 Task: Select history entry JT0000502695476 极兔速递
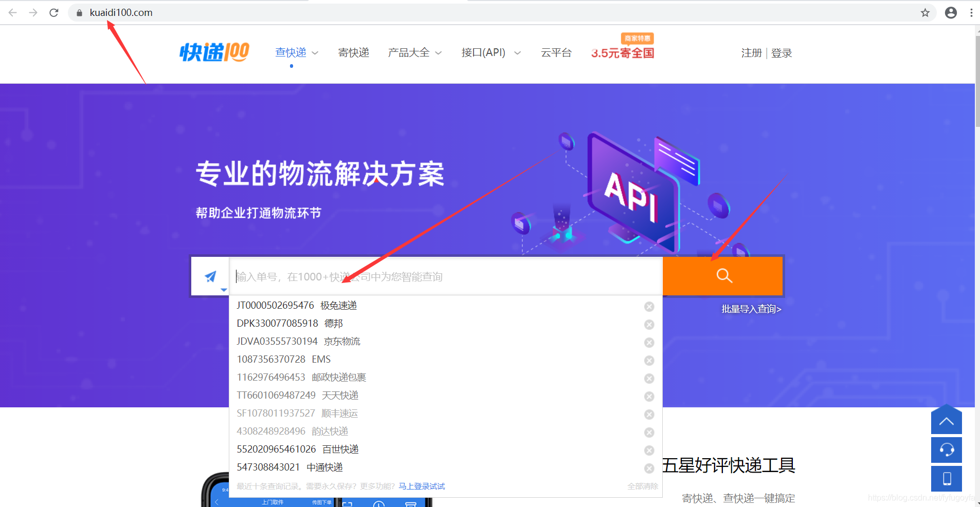pos(297,306)
